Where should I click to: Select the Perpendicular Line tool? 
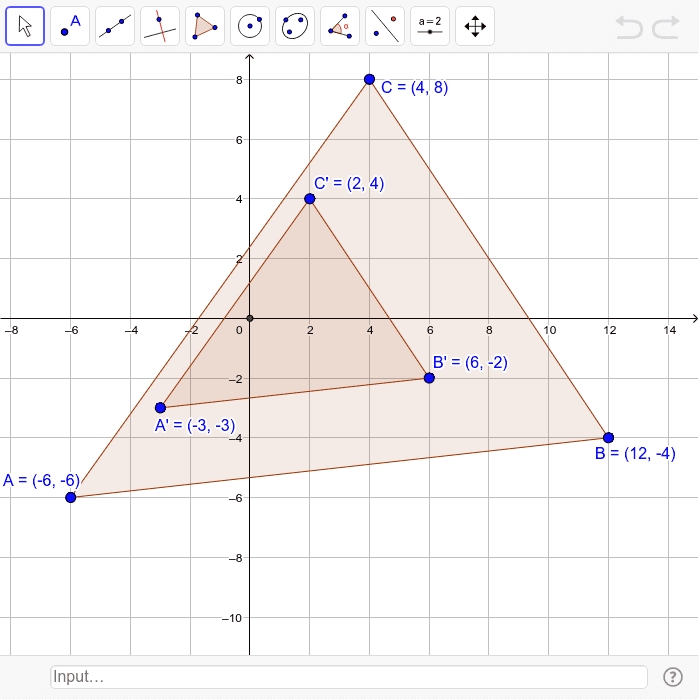160,26
